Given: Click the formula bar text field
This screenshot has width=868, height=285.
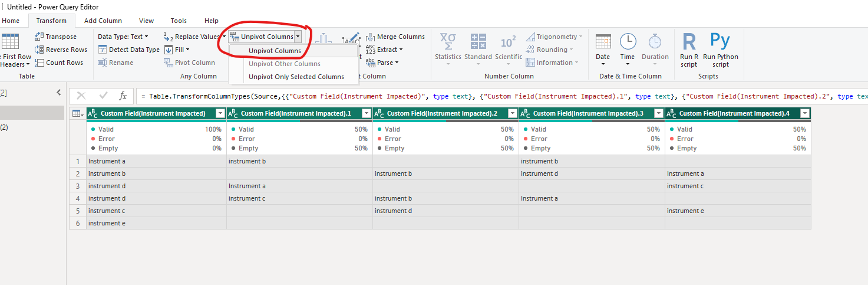Looking at the screenshot, I should point(501,96).
